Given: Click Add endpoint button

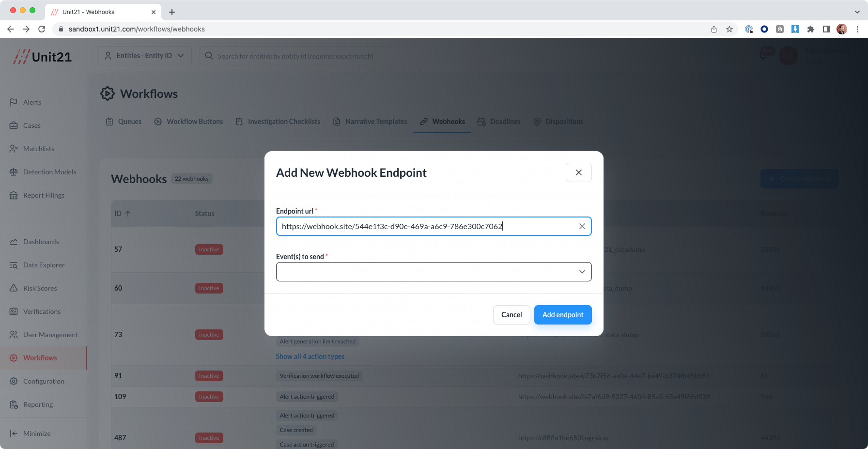Looking at the screenshot, I should point(563,315).
